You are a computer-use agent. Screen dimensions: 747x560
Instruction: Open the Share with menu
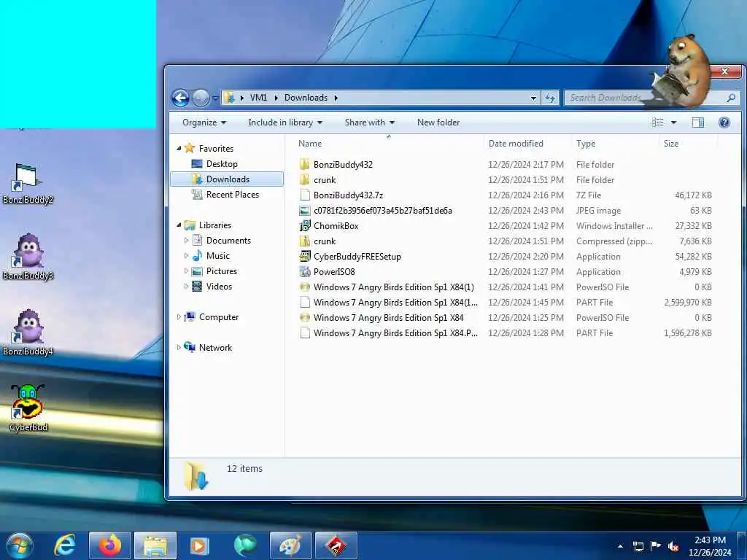[x=370, y=122]
